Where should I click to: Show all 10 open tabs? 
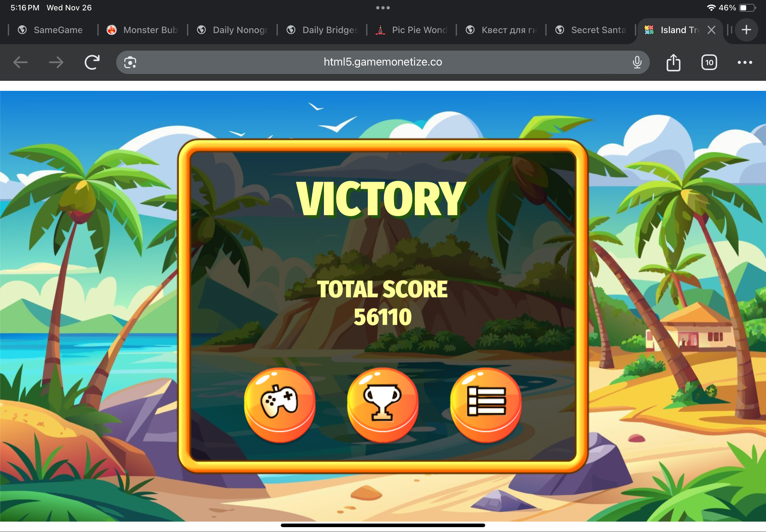709,62
